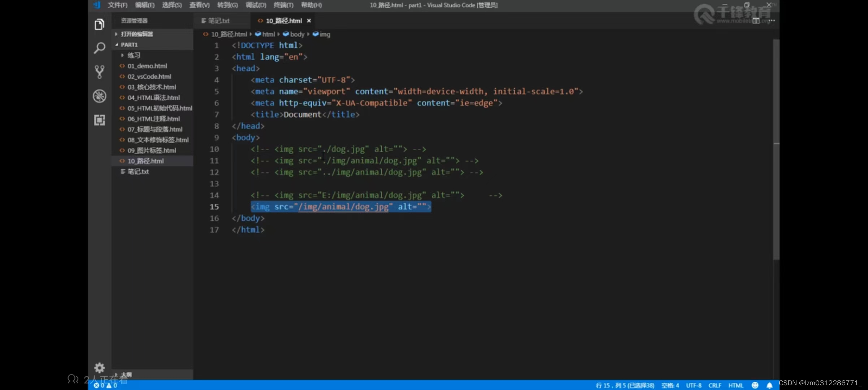Click the feedback smiley in status bar
Screen dimensions: 868x390
pos(755,385)
